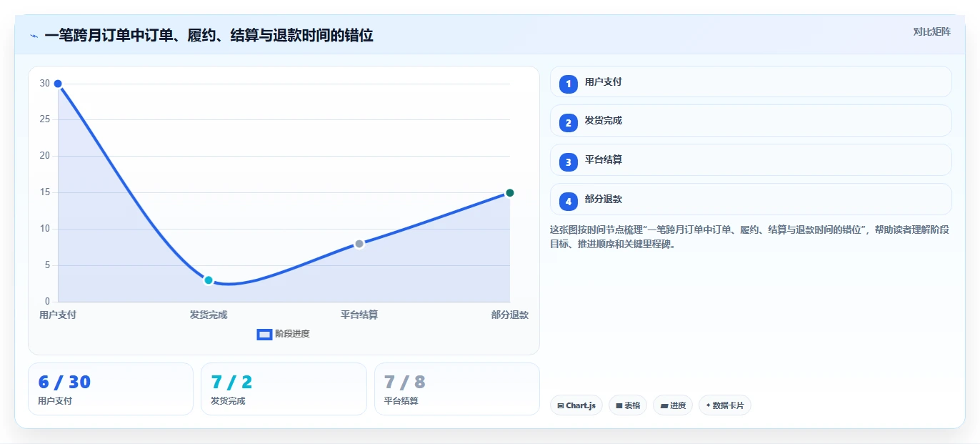This screenshot has height=444, width=980.
Task: Click the chart title heading text
Action: (x=209, y=35)
